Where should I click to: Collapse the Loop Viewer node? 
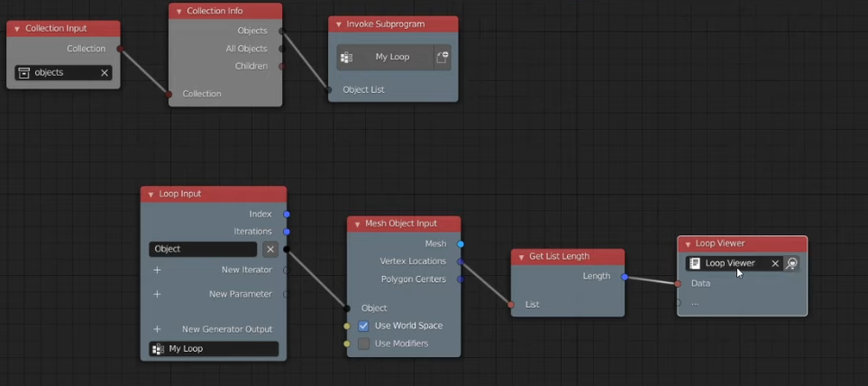click(688, 244)
